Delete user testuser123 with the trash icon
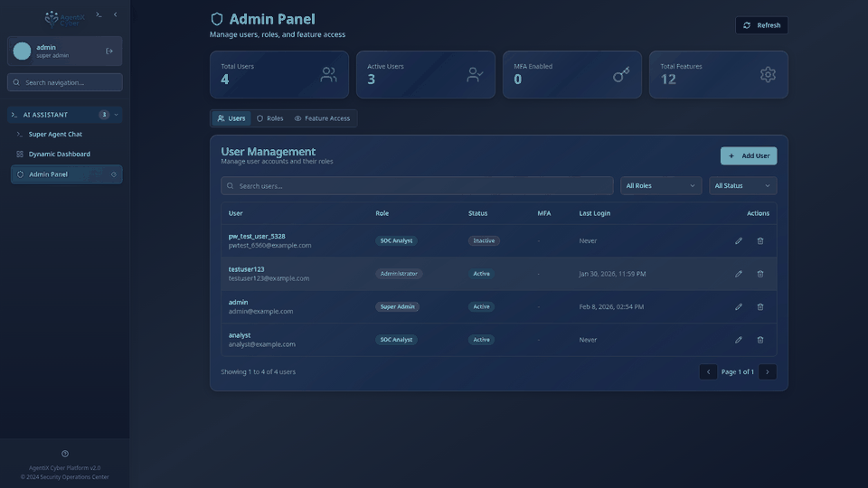868x488 pixels. tap(760, 274)
